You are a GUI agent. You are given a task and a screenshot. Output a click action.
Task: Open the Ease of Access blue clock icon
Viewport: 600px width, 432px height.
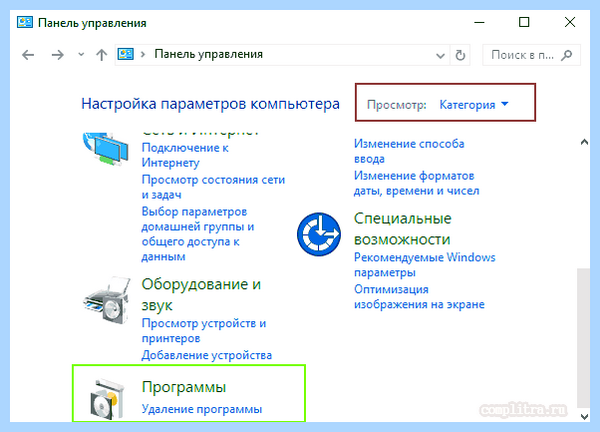coord(319,234)
